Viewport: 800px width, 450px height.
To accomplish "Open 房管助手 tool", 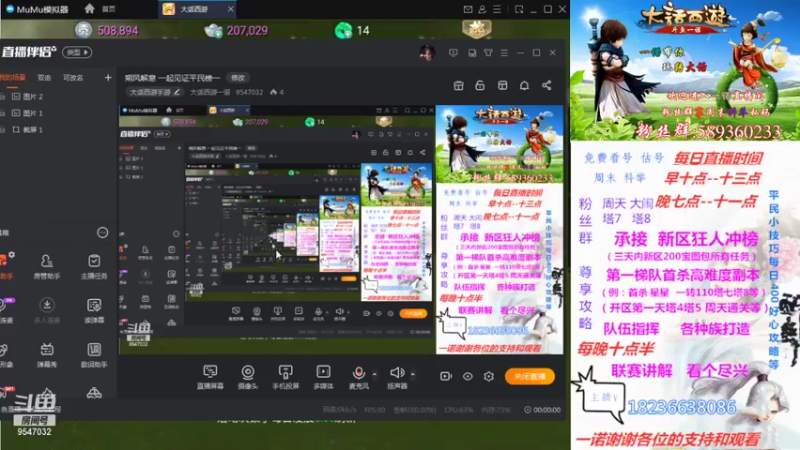I will [x=46, y=267].
